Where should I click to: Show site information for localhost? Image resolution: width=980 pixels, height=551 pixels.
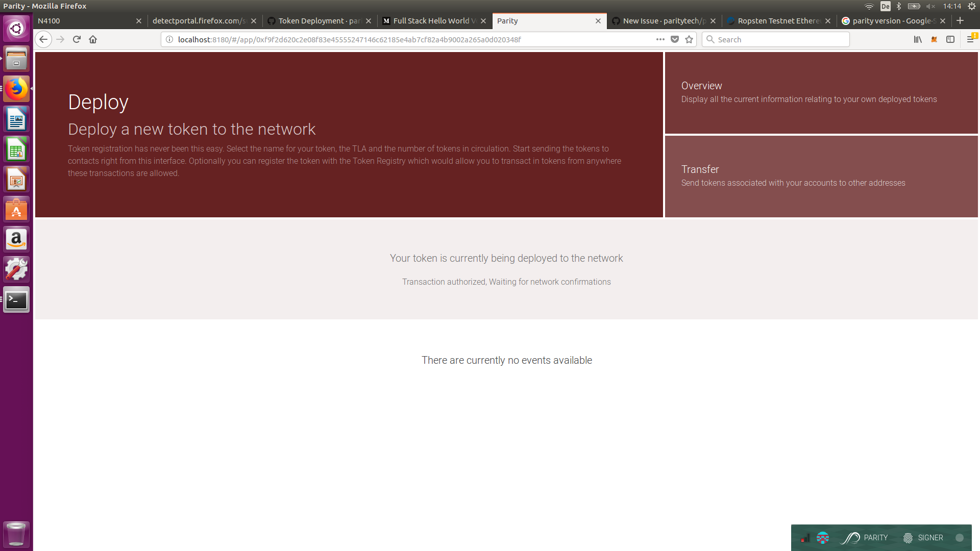169,39
